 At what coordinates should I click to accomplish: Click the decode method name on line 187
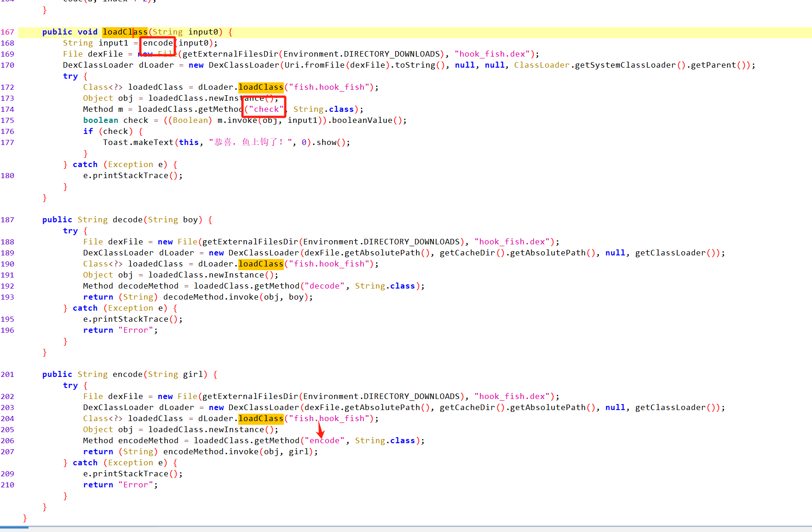coord(127,220)
